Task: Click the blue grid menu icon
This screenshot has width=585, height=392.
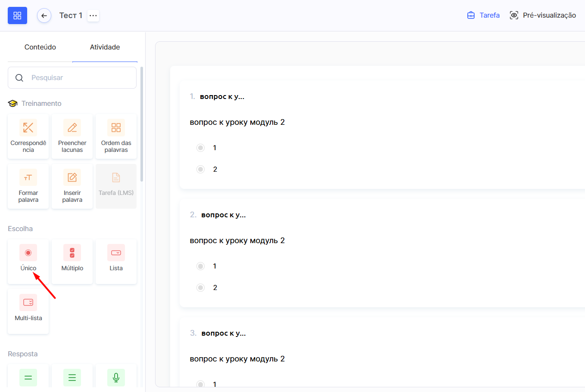Action: click(17, 15)
